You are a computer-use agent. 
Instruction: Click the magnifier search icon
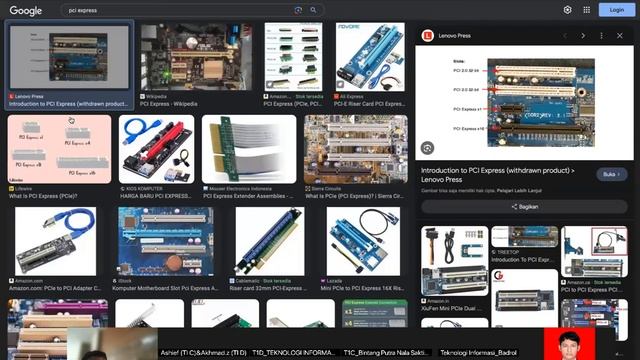tap(313, 10)
